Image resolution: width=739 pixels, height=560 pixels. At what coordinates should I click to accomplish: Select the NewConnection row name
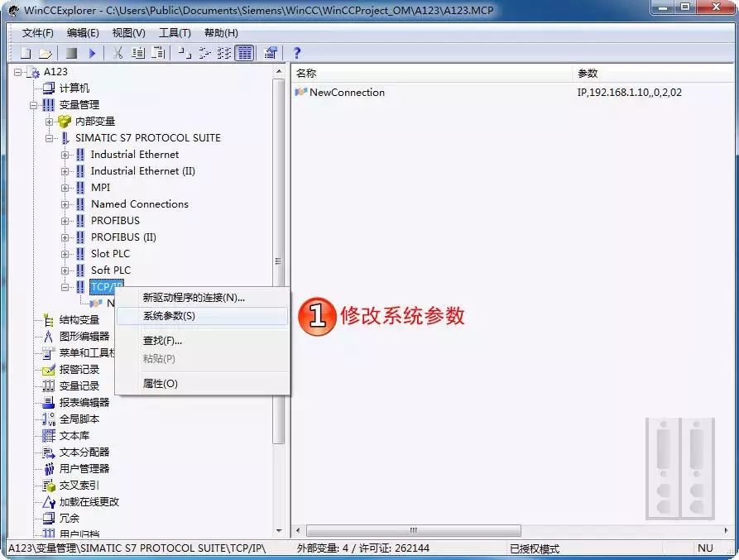(347, 93)
